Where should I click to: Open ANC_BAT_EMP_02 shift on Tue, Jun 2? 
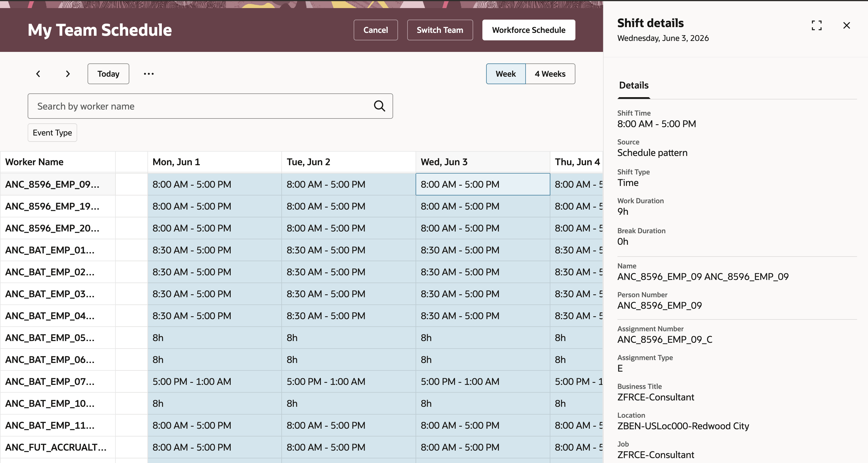pyautogui.click(x=349, y=272)
